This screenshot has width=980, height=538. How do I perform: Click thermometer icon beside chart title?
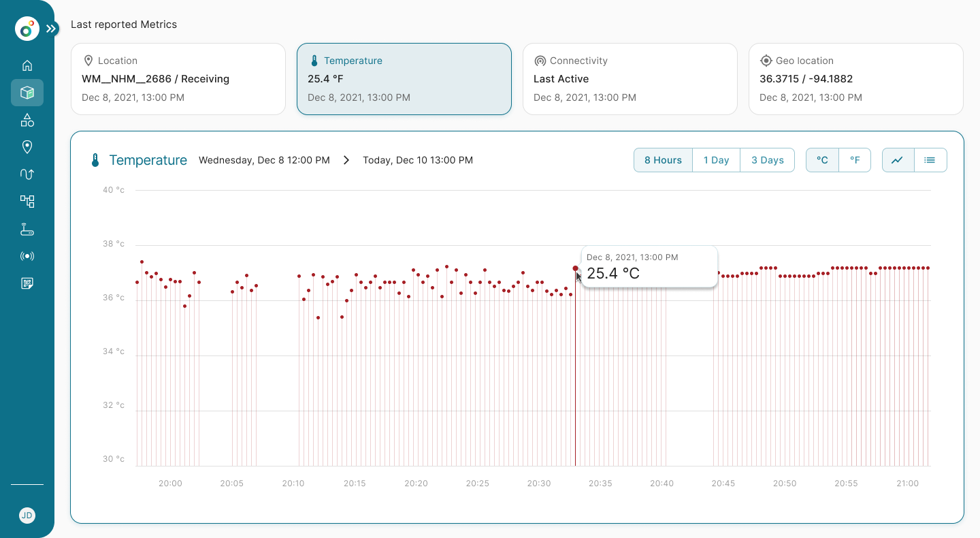pyautogui.click(x=95, y=160)
